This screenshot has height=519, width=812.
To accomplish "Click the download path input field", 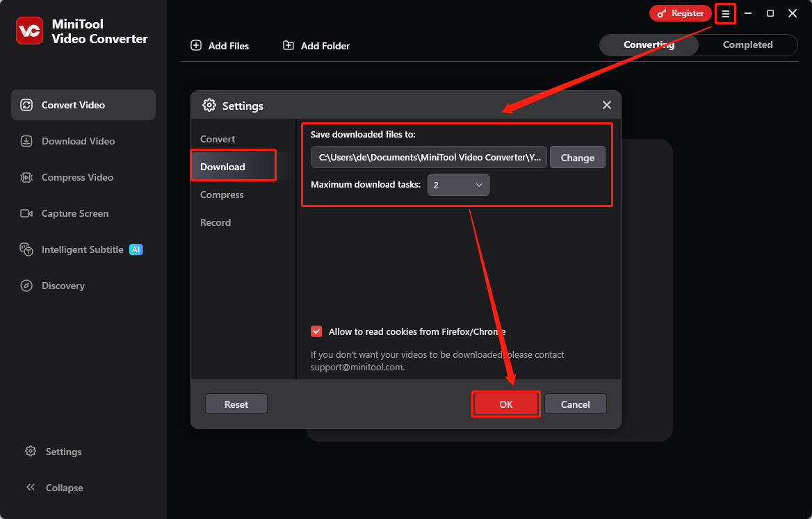I will (x=428, y=157).
